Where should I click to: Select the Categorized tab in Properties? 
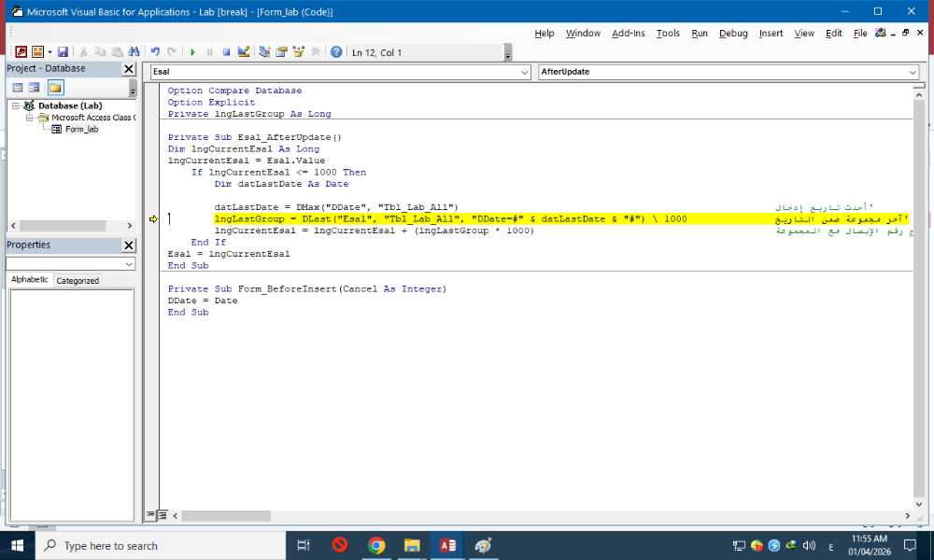pyautogui.click(x=78, y=280)
